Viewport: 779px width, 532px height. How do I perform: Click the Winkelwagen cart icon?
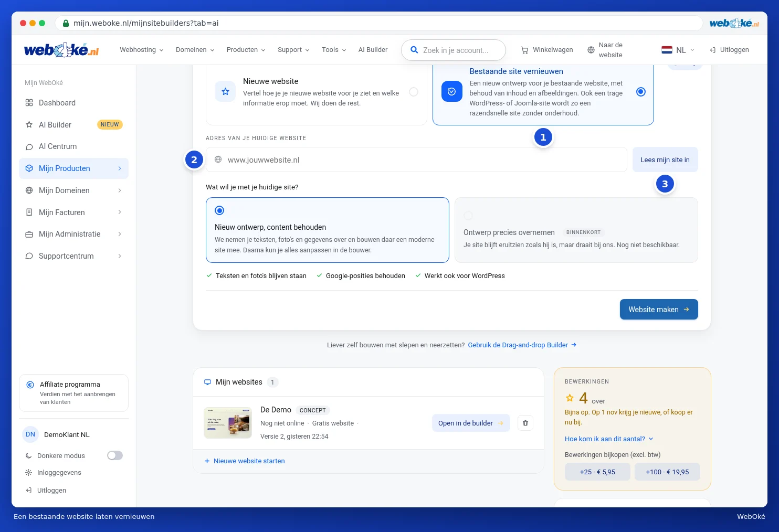pyautogui.click(x=524, y=50)
